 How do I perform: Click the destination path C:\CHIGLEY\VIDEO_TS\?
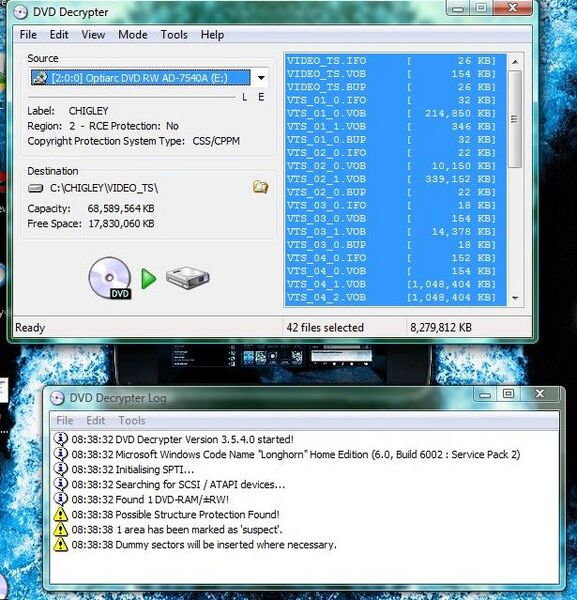[x=104, y=188]
